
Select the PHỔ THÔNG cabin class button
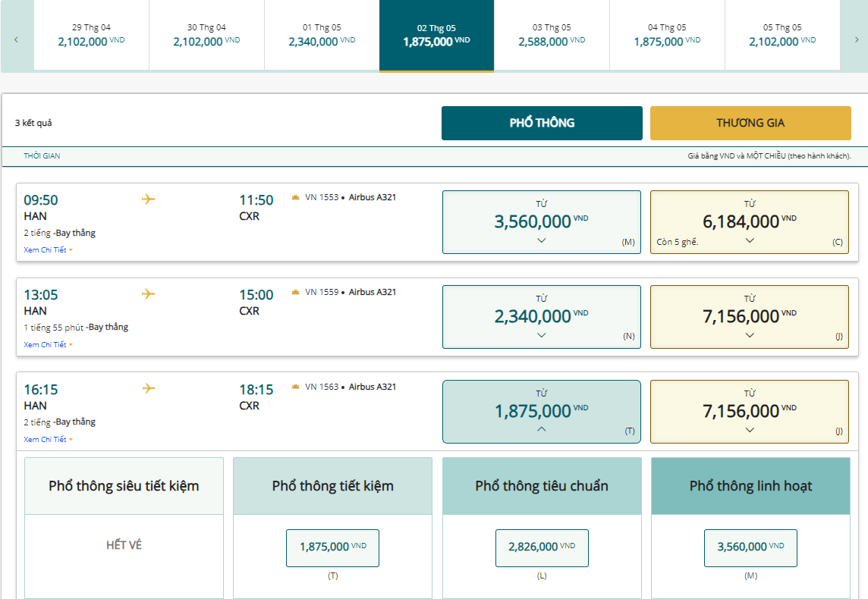point(542,123)
